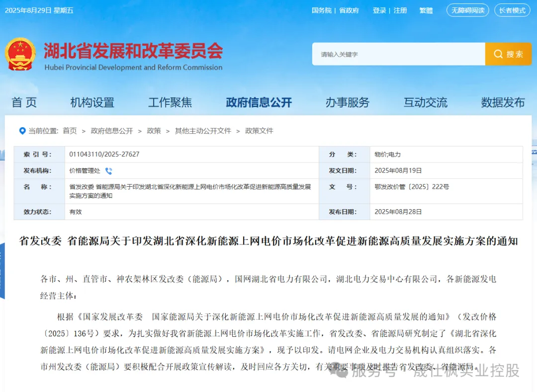The width and height of the screenshot is (537, 392).
Task: Open the 机构设置 navigation menu
Action: pyautogui.click(x=92, y=102)
